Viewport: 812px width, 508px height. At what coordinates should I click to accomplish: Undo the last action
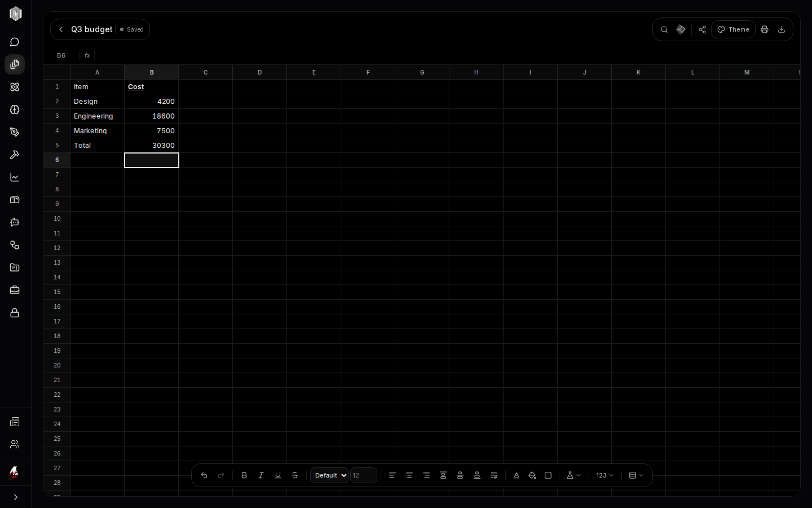coord(204,476)
